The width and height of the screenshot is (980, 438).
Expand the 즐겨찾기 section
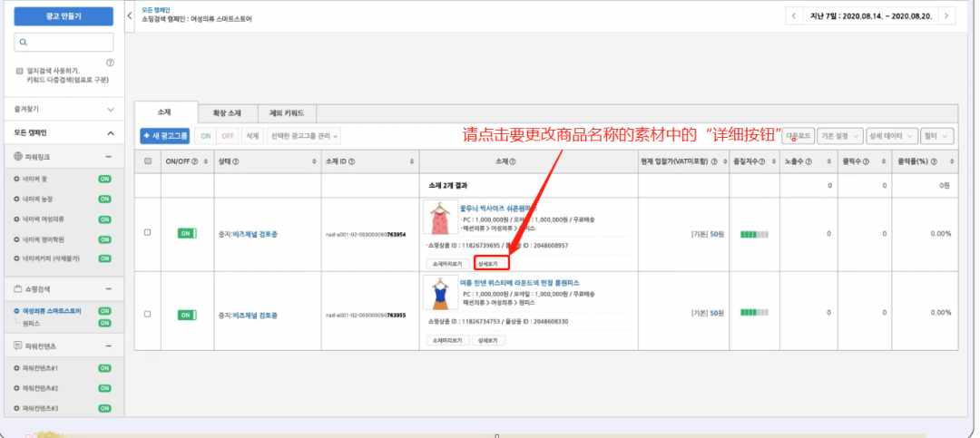point(111,110)
